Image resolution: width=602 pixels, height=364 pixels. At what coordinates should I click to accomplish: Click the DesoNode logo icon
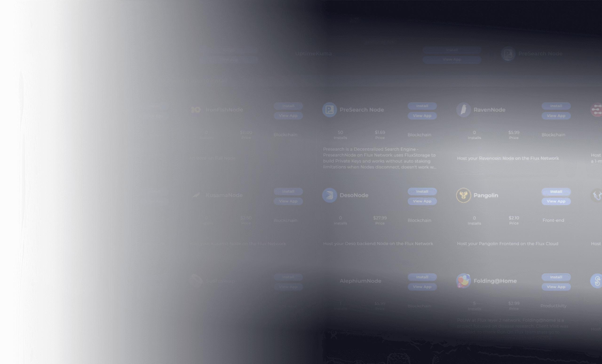click(329, 195)
